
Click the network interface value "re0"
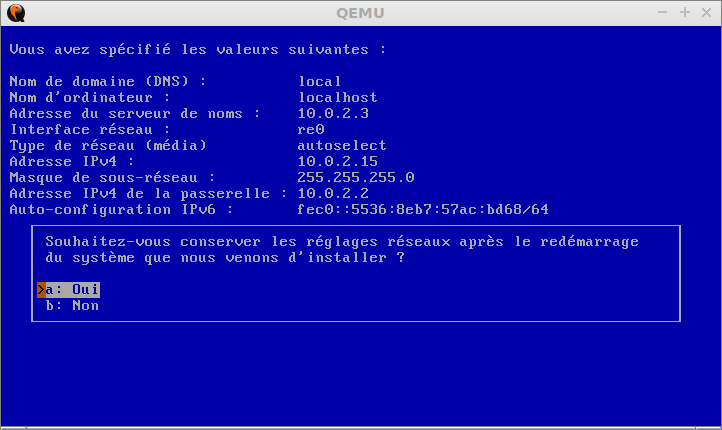[311, 130]
